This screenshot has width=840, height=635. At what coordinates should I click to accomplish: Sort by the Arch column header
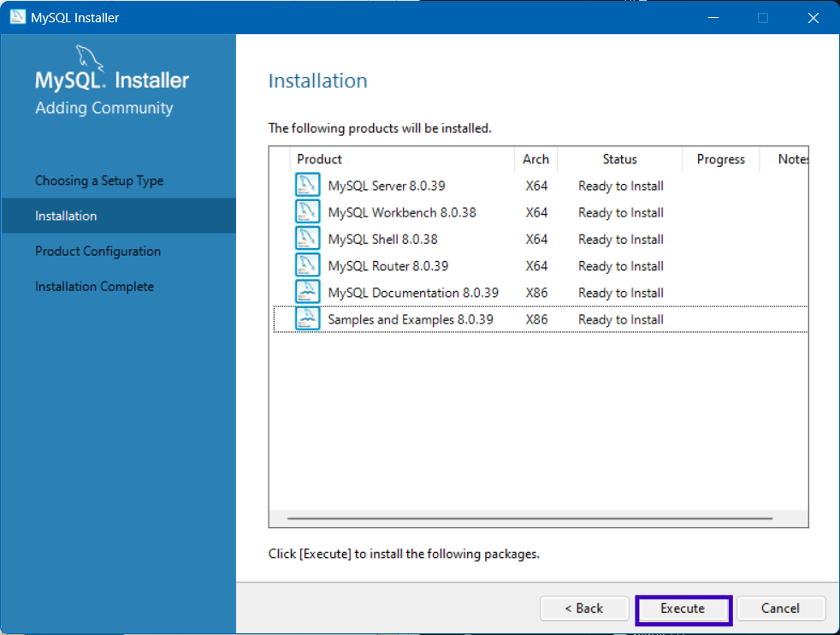pyautogui.click(x=535, y=159)
